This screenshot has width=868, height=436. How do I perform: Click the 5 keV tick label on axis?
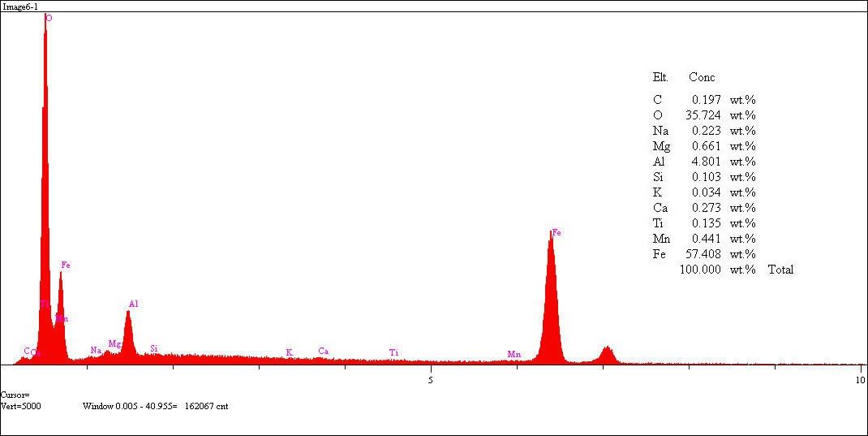[x=431, y=379]
